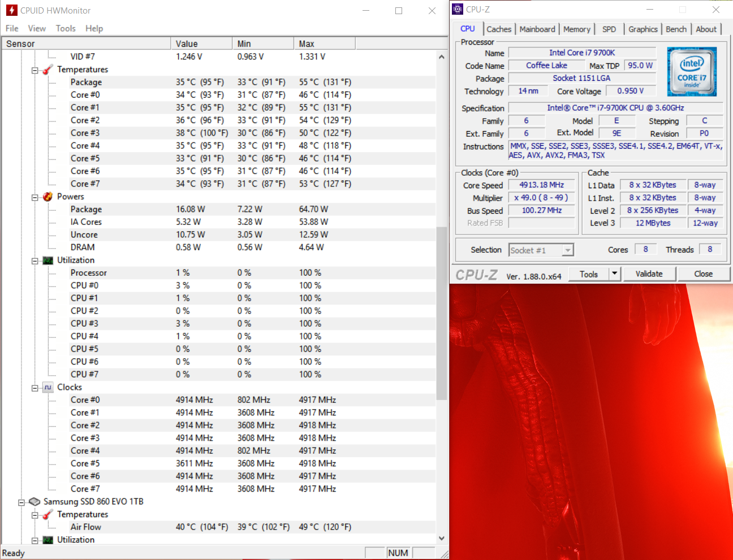Switch to the Memory tab in CPU-Z

point(577,29)
